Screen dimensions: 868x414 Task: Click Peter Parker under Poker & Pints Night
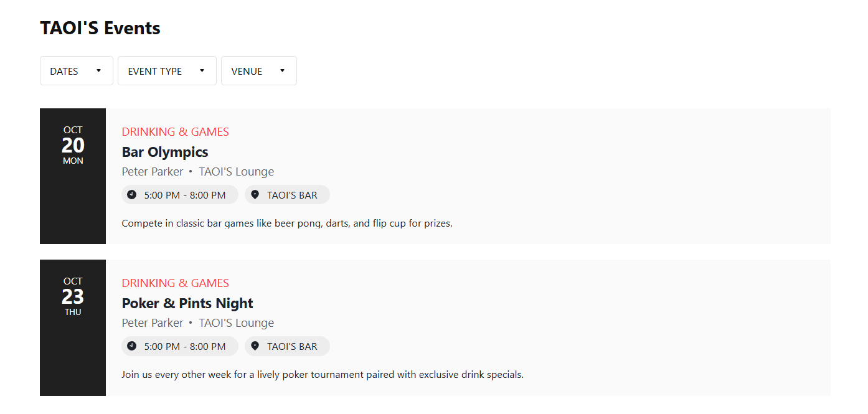pyautogui.click(x=153, y=323)
